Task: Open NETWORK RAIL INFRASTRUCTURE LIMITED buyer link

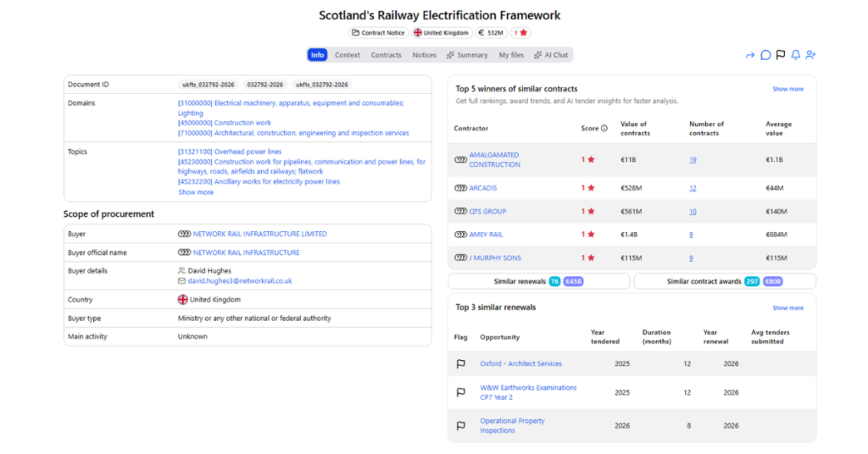Action: click(259, 234)
